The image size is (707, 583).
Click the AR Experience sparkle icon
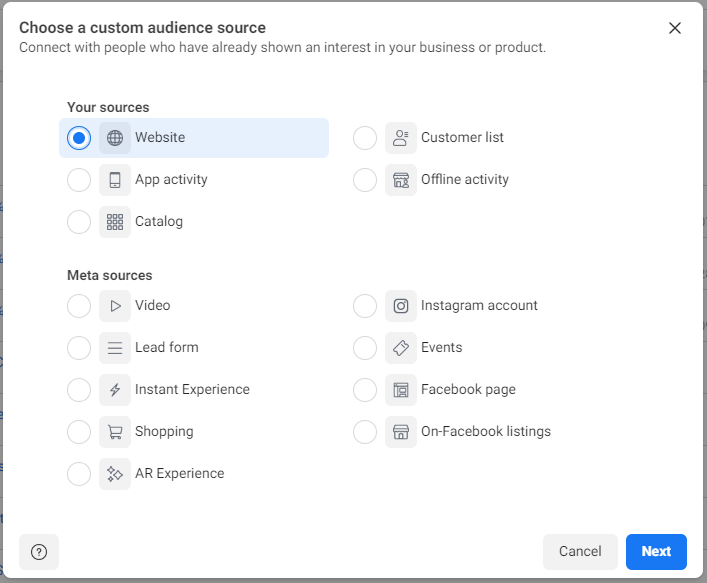point(115,474)
